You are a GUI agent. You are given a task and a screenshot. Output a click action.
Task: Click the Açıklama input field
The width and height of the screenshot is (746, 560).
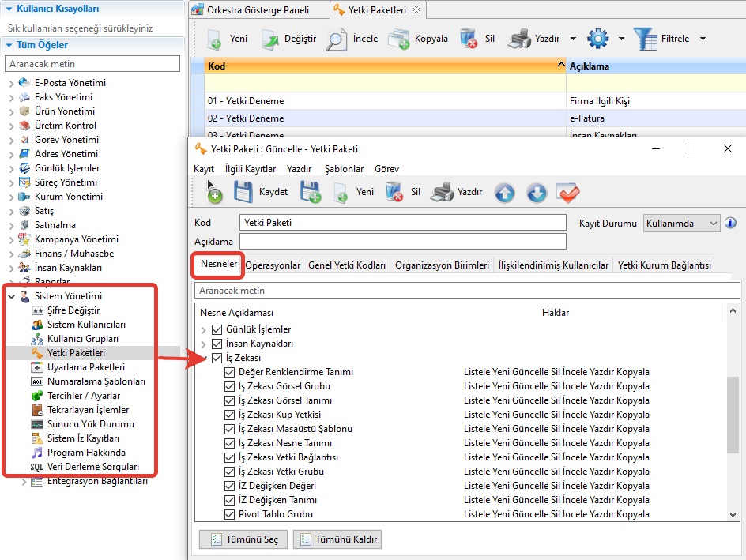tap(402, 241)
